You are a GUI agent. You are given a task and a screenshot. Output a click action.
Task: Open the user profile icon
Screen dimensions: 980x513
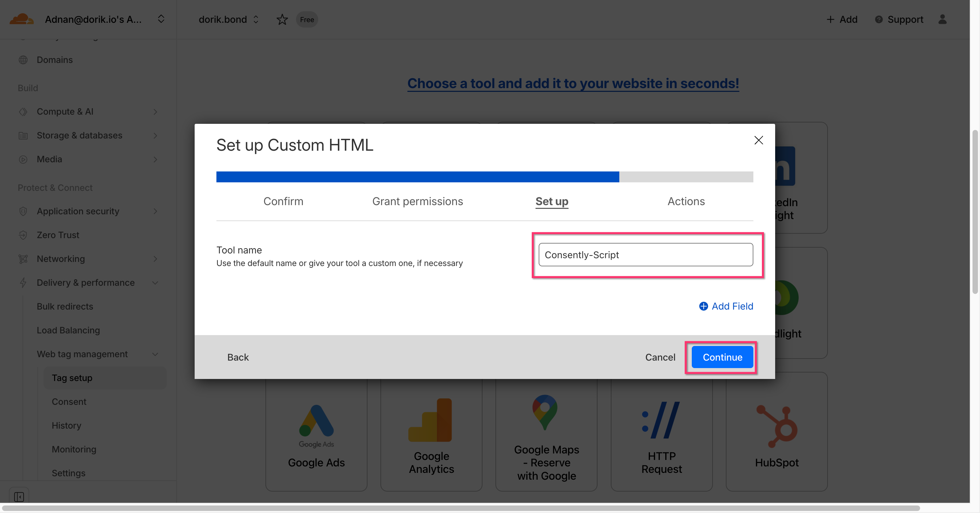coord(942,19)
